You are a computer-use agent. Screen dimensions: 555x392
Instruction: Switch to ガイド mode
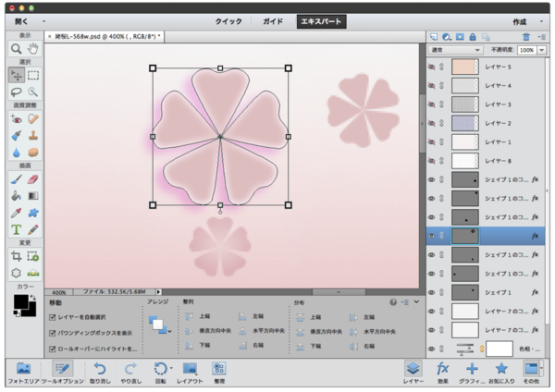coord(273,21)
